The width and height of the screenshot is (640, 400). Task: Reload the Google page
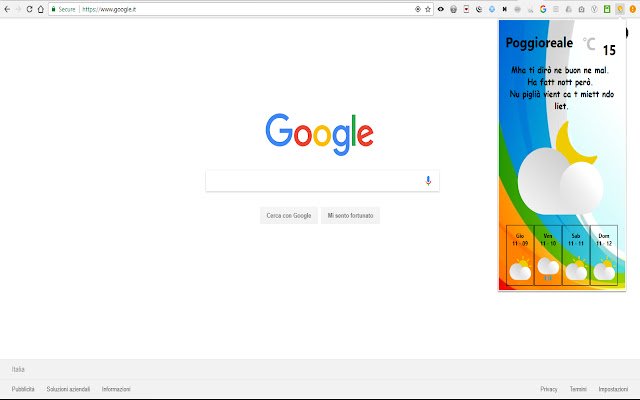click(29, 9)
